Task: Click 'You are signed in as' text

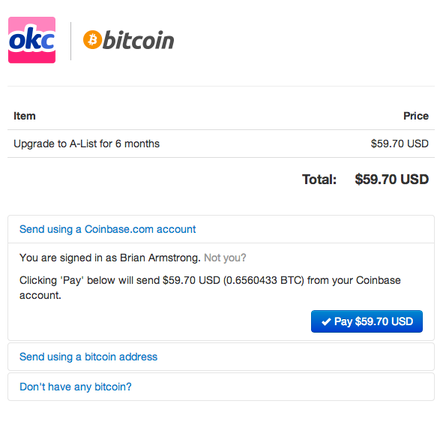Action: 68,258
